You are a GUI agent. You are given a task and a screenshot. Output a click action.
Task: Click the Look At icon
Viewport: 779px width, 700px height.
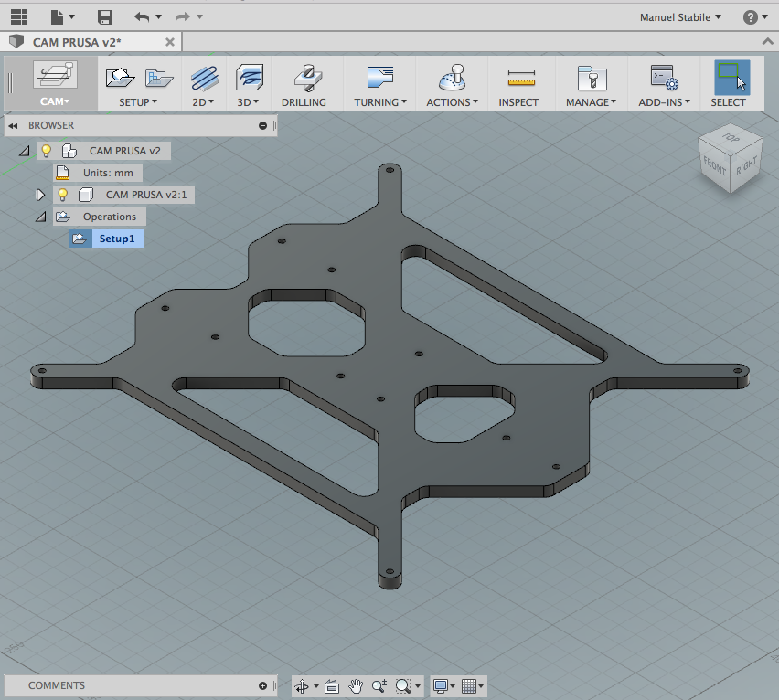click(331, 686)
